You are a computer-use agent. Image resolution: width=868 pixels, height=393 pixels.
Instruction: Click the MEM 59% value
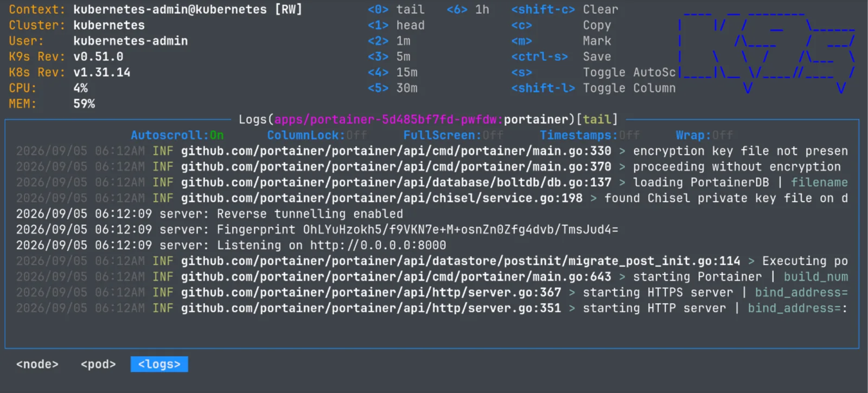click(84, 104)
